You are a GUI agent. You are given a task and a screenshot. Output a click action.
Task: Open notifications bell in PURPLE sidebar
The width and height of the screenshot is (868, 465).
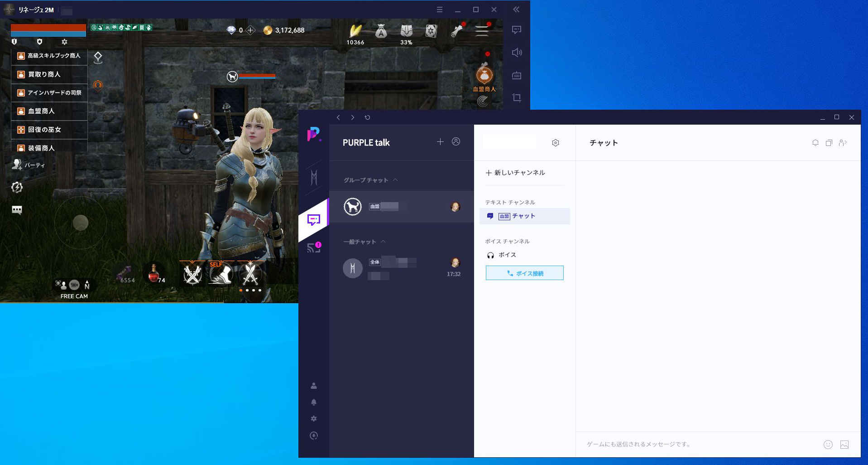click(x=314, y=402)
